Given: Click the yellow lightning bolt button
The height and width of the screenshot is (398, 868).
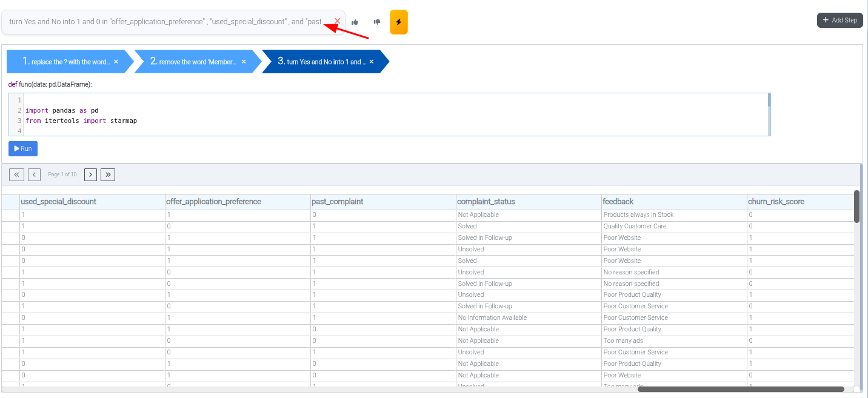Looking at the screenshot, I should pyautogui.click(x=398, y=22).
